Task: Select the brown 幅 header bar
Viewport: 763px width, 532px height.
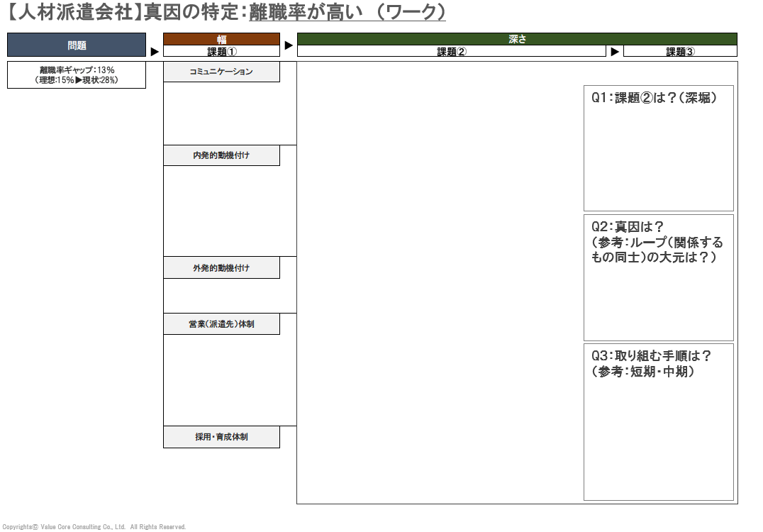Action: [x=221, y=39]
